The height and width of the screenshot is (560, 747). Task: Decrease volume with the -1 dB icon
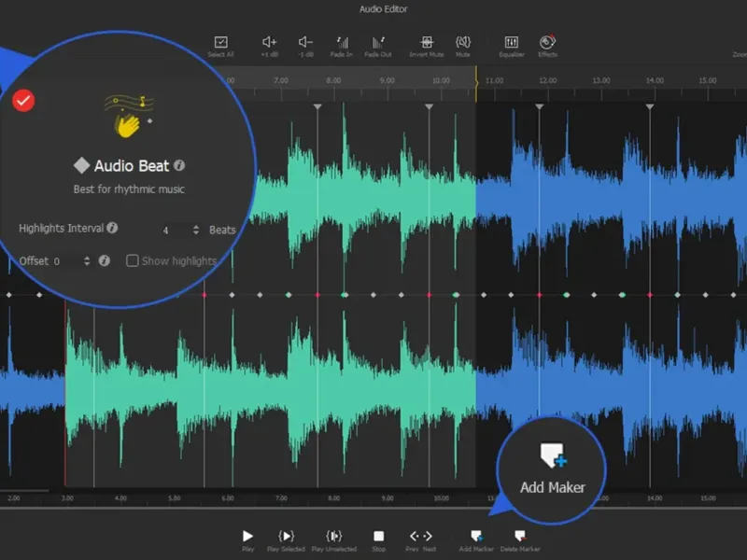[x=305, y=42]
